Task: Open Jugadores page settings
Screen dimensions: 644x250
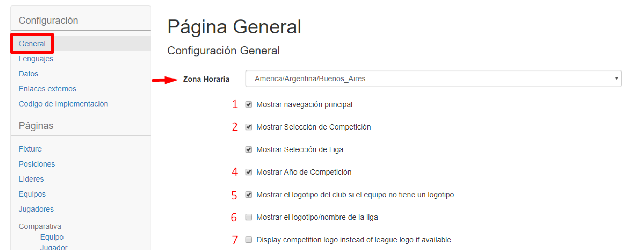Action: pyautogui.click(x=36, y=209)
